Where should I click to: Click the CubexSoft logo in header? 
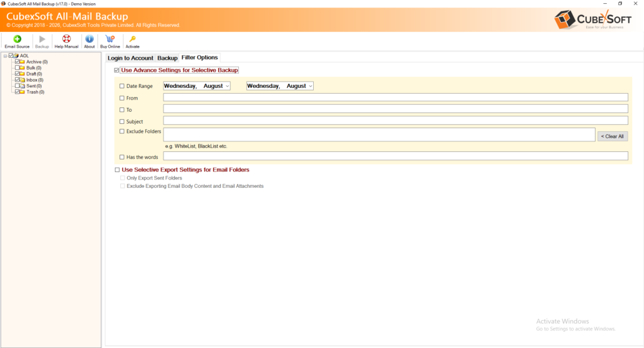pyautogui.click(x=592, y=19)
